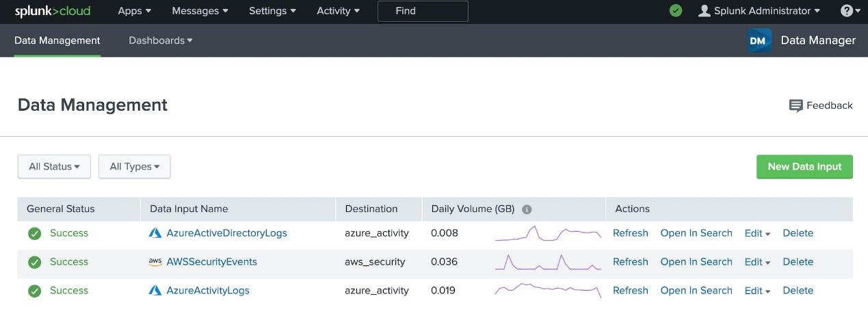Click the Daily Volume info icon
This screenshot has height=318, width=868.
(527, 209)
